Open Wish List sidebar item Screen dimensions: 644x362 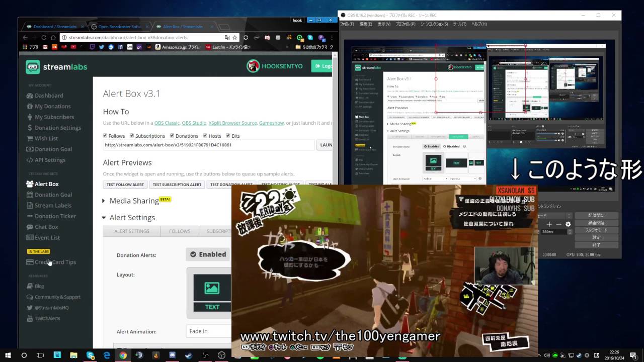point(42,138)
